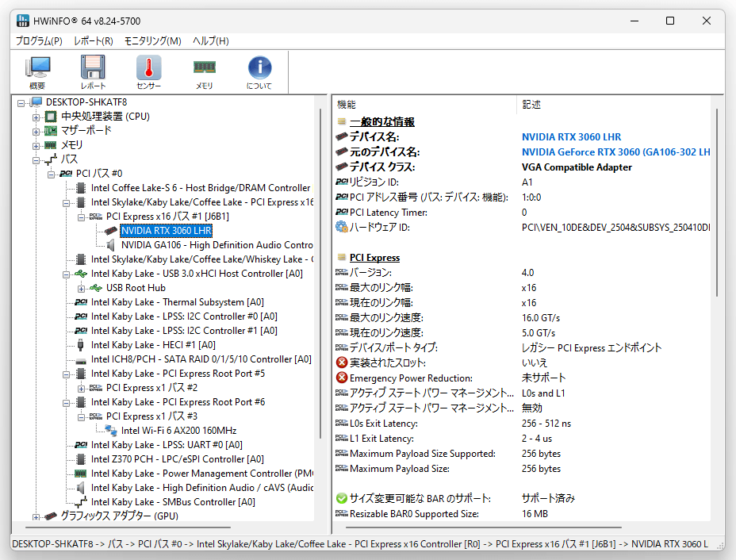Click the DESKTOP-SHKATF8 computer icon
Image resolution: width=736 pixels, height=560 pixels.
coord(36,102)
